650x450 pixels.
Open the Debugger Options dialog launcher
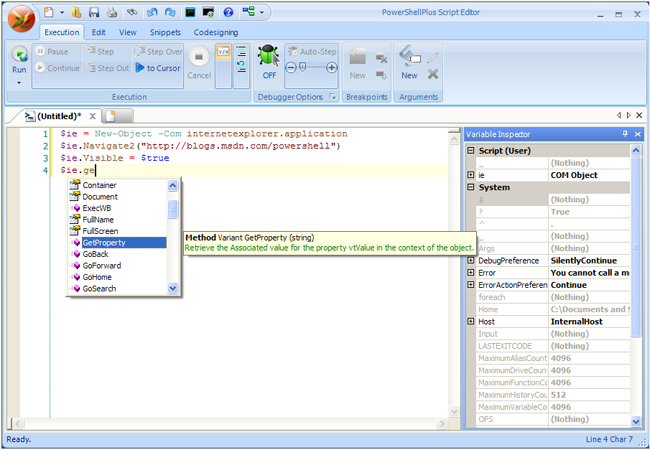(x=332, y=97)
